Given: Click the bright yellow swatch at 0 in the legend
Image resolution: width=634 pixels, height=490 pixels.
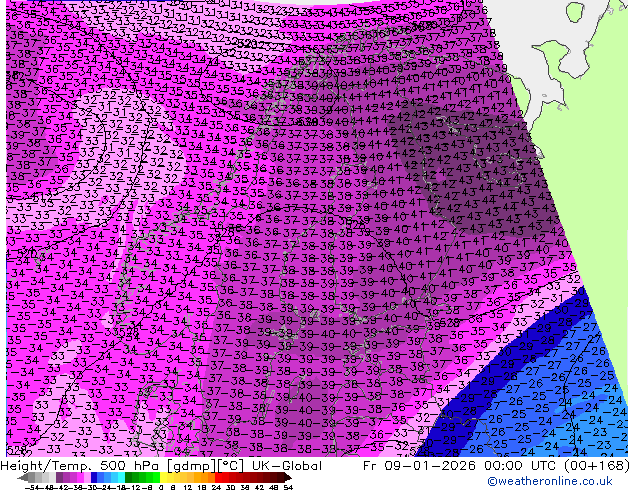Looking at the screenshot, I should pos(163,477).
